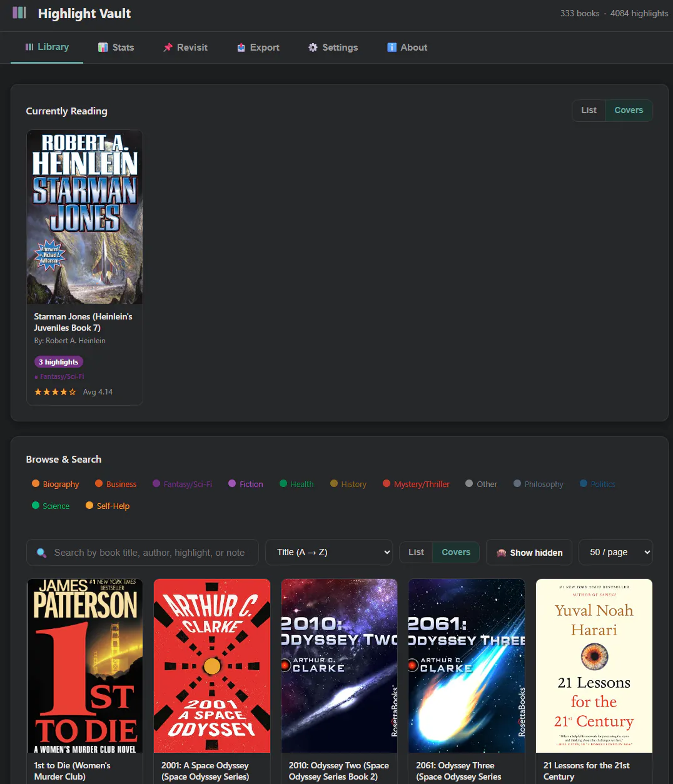673x784 pixels.
Task: Click the Starman Jones book title
Action: click(x=83, y=322)
